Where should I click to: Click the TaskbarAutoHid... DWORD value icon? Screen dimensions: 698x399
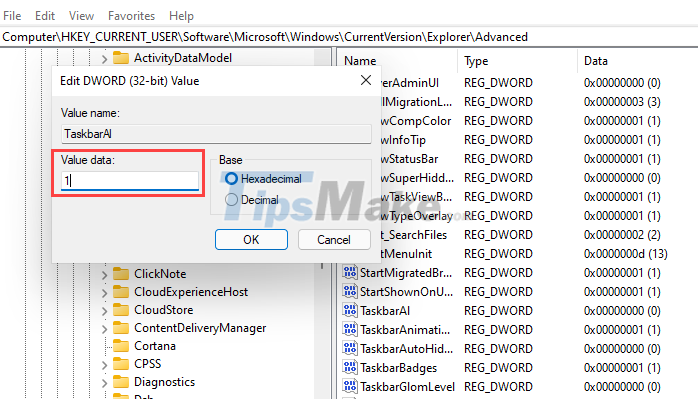pyautogui.click(x=350, y=348)
